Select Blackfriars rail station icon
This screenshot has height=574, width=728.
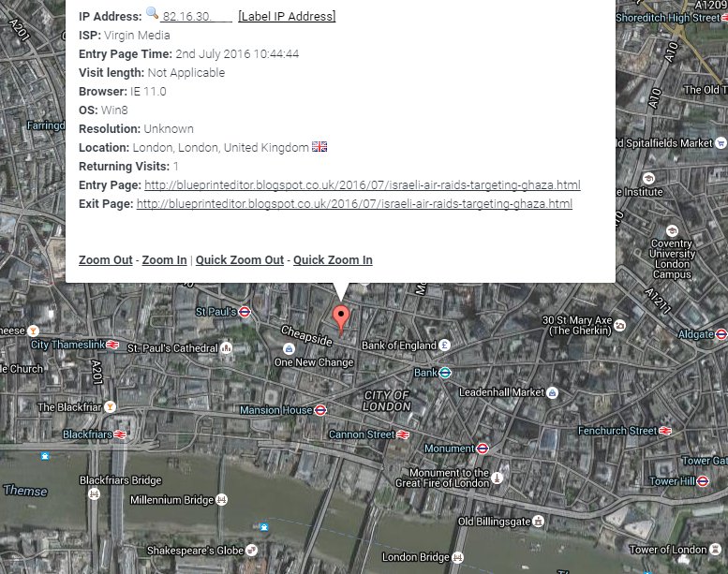120,434
